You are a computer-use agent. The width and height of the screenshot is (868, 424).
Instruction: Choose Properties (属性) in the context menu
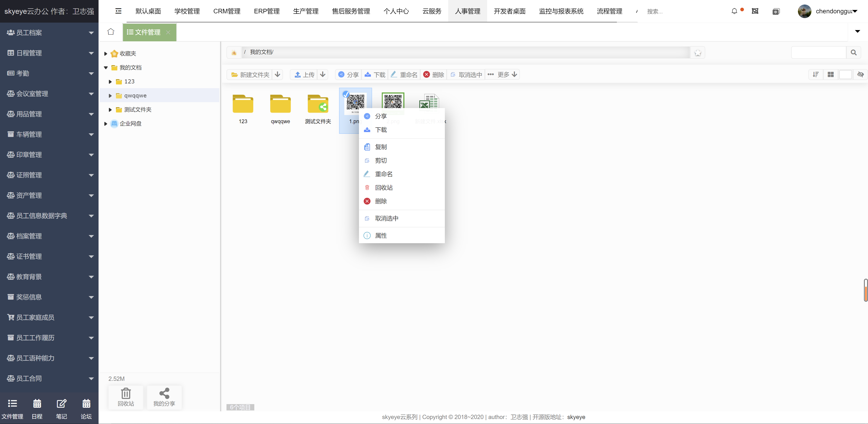point(402,236)
